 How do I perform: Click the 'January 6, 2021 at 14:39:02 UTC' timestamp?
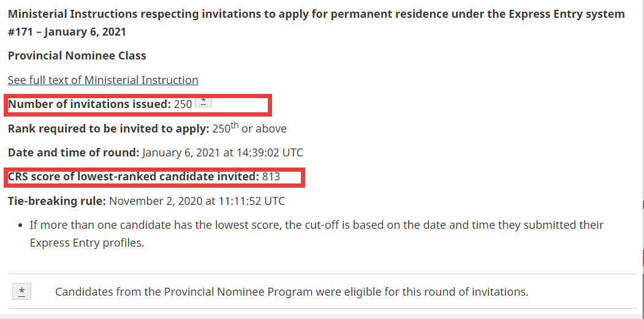click(x=223, y=153)
